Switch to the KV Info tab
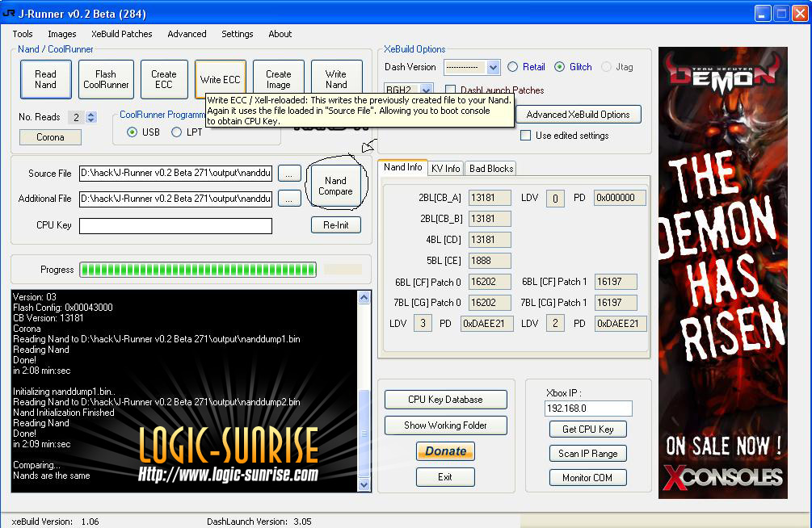The height and width of the screenshot is (528, 812). tap(445, 169)
